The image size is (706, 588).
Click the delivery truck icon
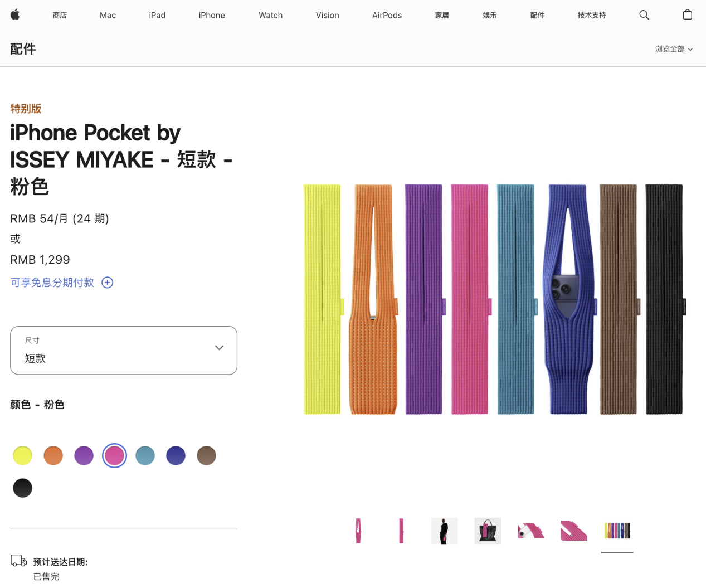tap(19, 561)
